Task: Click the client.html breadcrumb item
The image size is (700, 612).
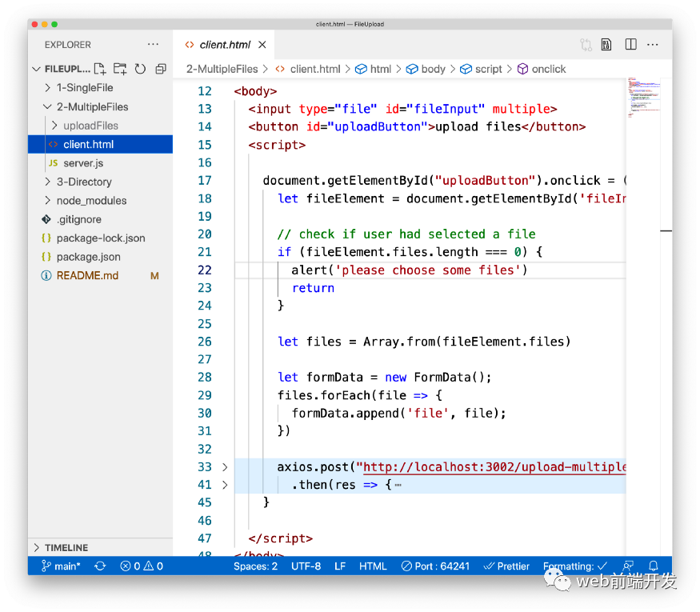Action: click(x=308, y=69)
